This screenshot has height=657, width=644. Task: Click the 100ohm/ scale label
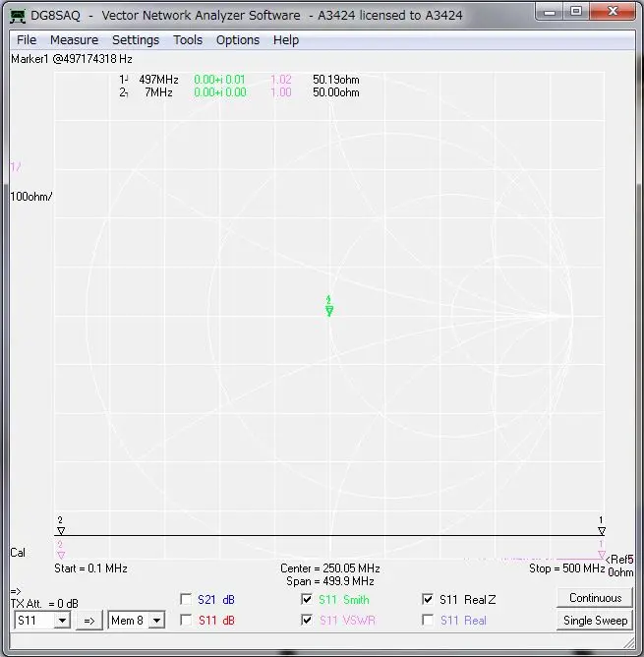31,197
